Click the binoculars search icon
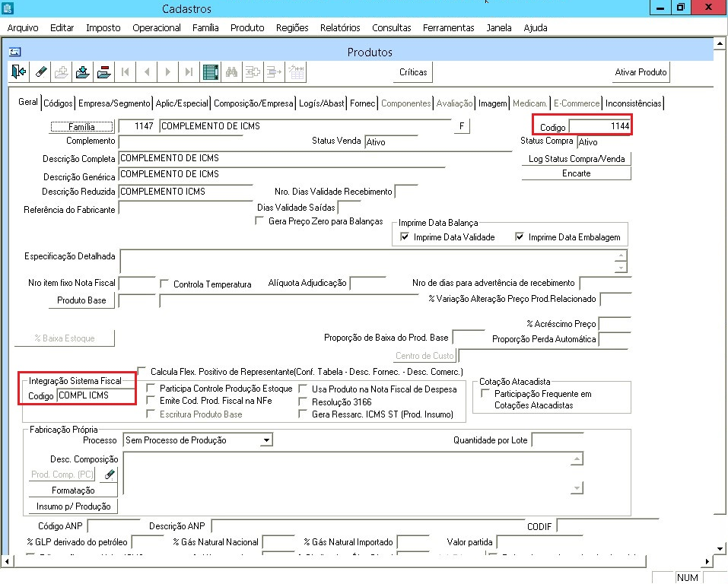This screenshot has height=584, width=728. pos(232,72)
